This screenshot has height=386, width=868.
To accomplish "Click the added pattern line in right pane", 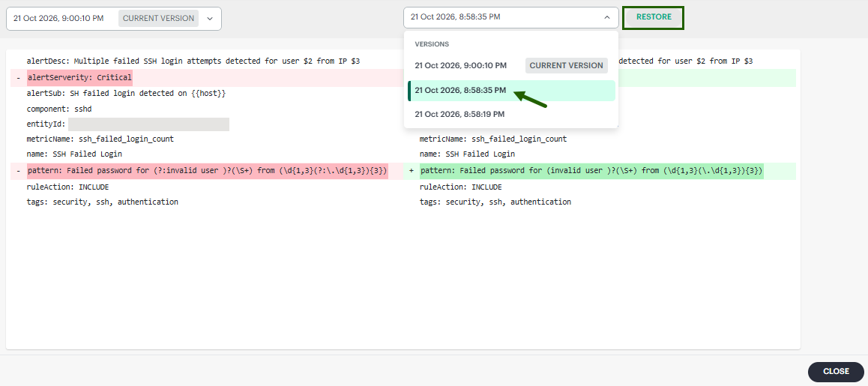I will pos(591,171).
